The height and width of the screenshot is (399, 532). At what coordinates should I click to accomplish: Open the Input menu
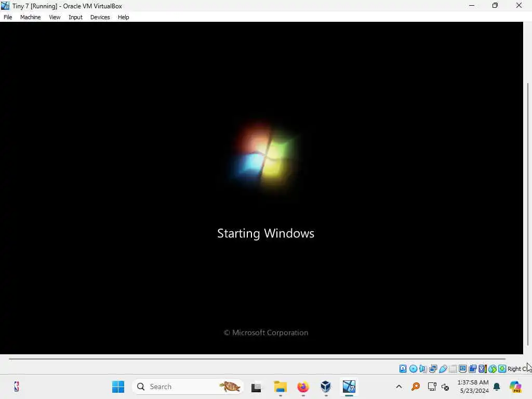click(75, 17)
